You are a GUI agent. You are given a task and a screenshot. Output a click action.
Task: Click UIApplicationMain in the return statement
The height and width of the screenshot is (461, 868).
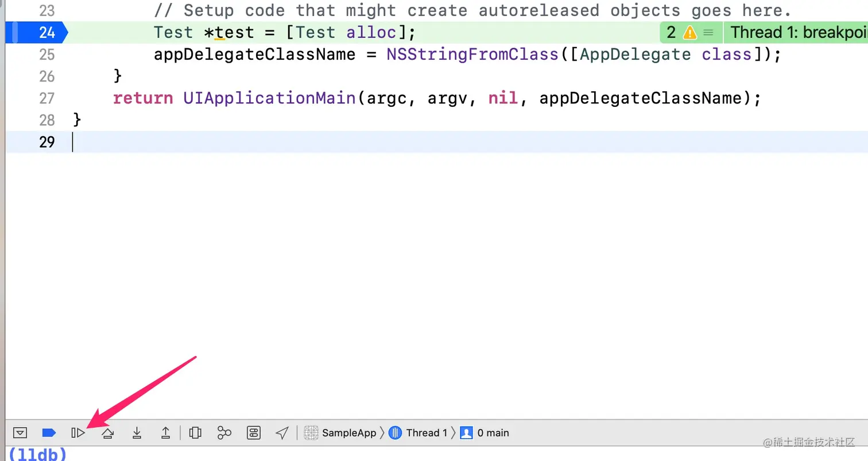click(x=269, y=98)
